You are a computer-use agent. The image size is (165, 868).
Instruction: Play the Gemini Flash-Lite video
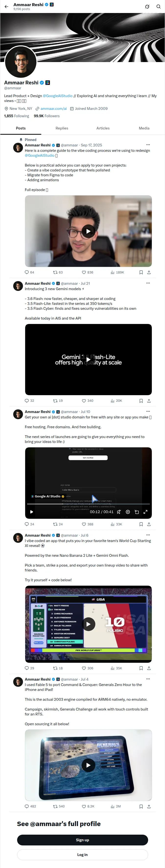tap(88, 360)
